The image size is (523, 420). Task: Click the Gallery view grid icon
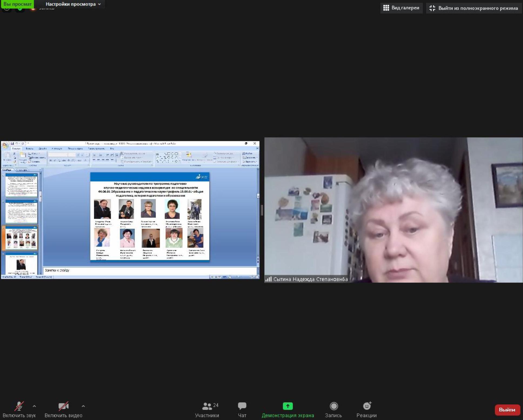[x=386, y=8]
